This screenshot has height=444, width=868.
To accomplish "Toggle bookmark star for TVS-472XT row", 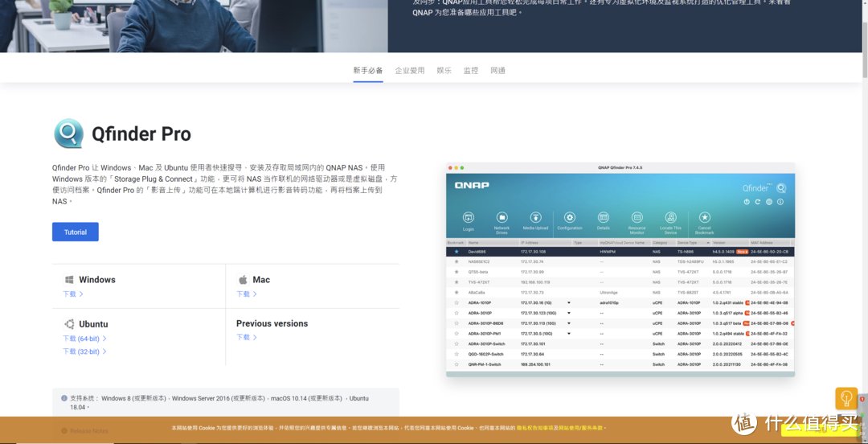I will click(x=457, y=282).
